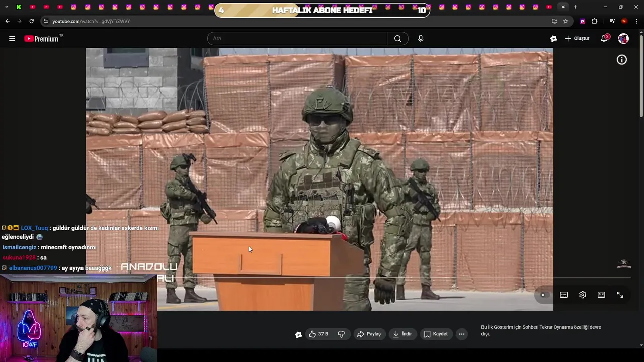Download the video with İndir

click(403, 334)
